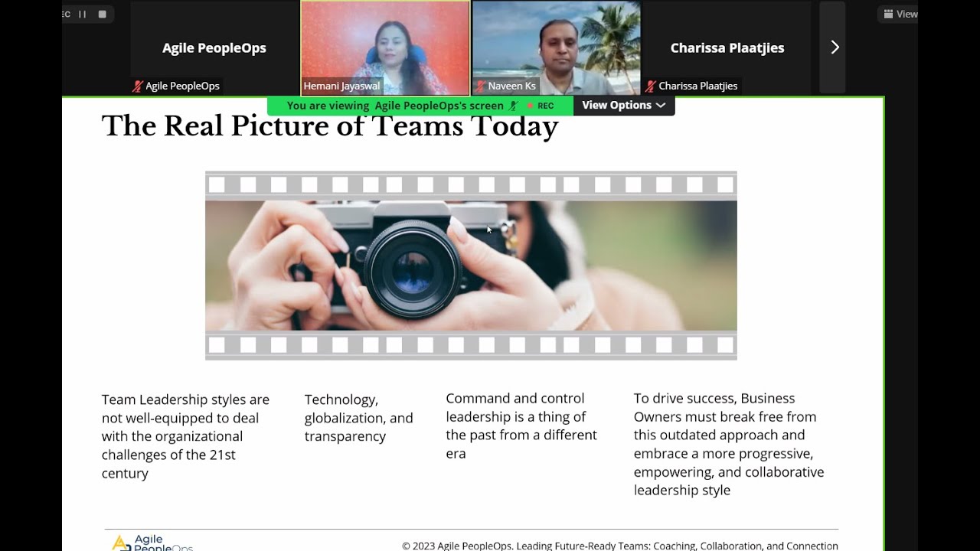980x551 pixels.
Task: Show next participants with the right arrow
Action: tap(833, 47)
